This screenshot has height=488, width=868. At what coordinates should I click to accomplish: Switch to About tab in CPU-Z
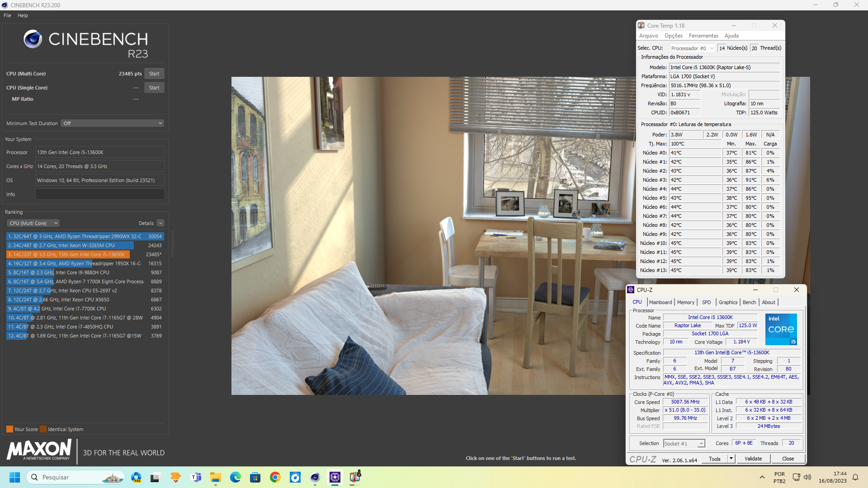coord(769,302)
